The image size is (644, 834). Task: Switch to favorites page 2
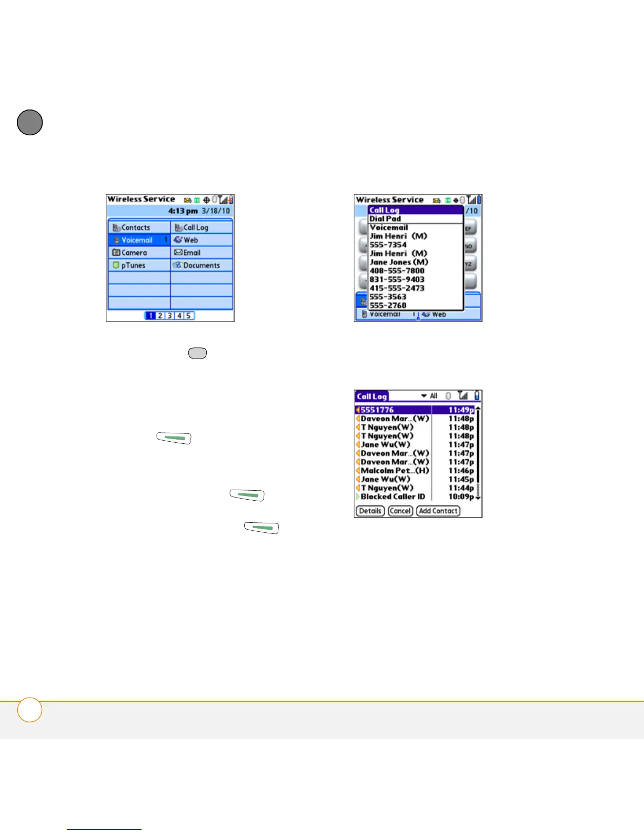(x=160, y=315)
